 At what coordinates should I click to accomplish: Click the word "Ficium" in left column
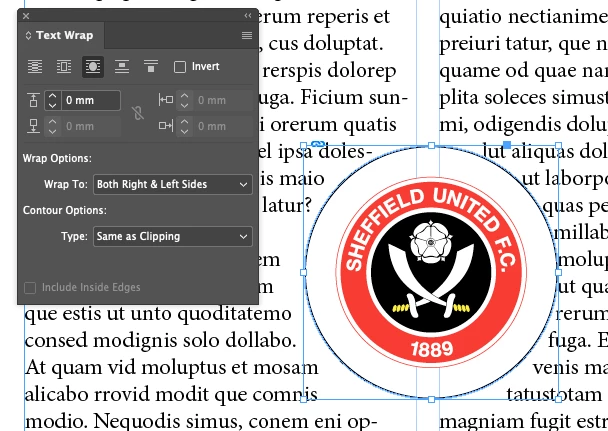click(330, 98)
